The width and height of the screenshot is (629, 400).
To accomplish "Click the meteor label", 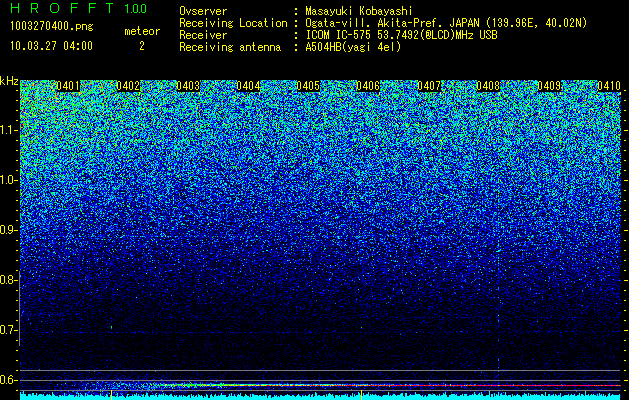I will click(x=142, y=31).
